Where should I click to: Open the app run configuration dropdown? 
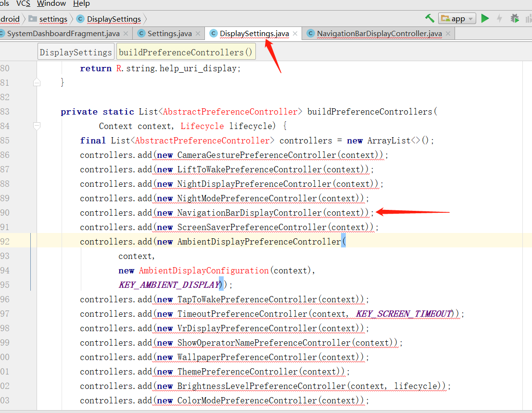(x=470, y=18)
